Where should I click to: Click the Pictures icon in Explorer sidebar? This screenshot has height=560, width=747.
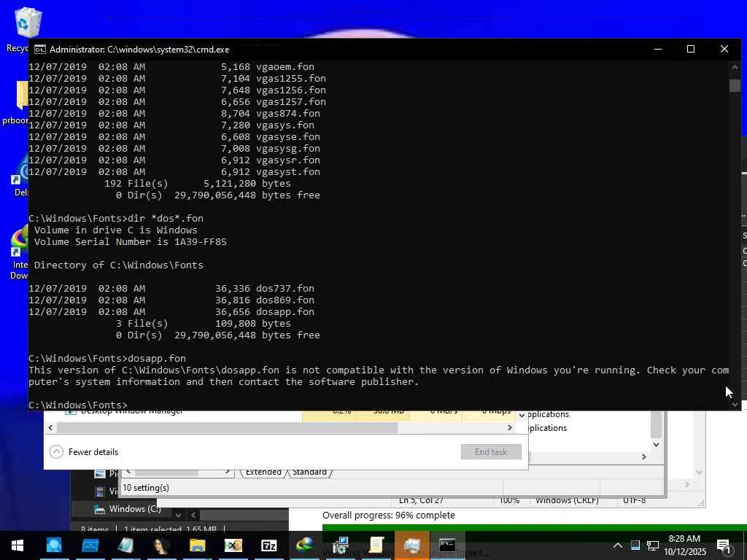pyautogui.click(x=99, y=473)
